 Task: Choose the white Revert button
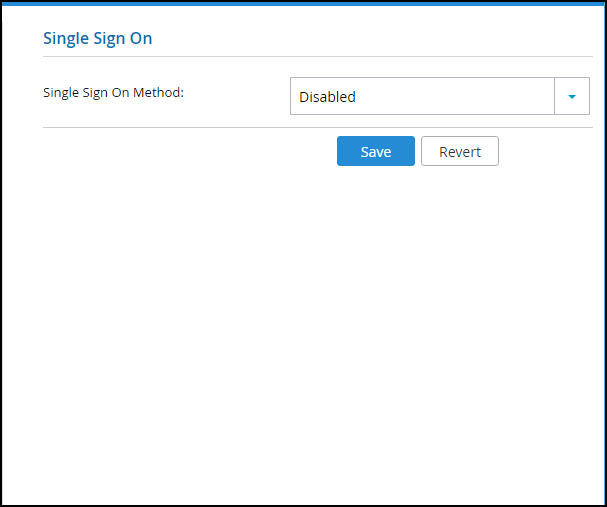[460, 151]
